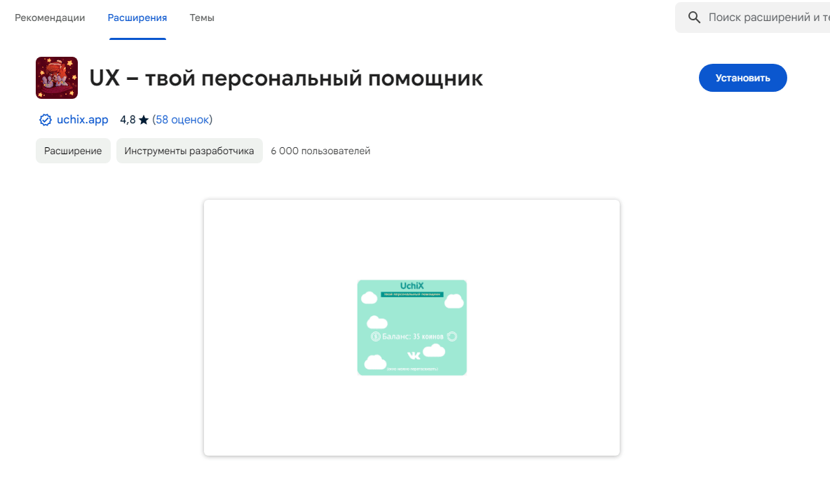830x504 pixels.
Task: Click a white cloud graphic in the preview
Action: [x=377, y=322]
